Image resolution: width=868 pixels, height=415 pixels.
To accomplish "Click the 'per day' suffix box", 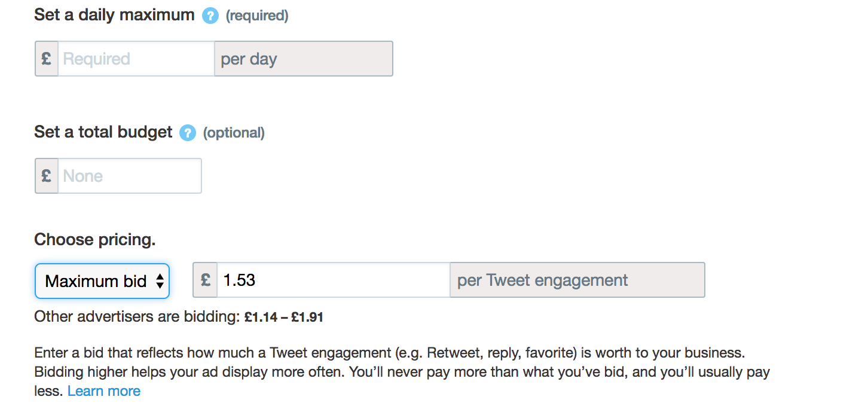I will (303, 59).
